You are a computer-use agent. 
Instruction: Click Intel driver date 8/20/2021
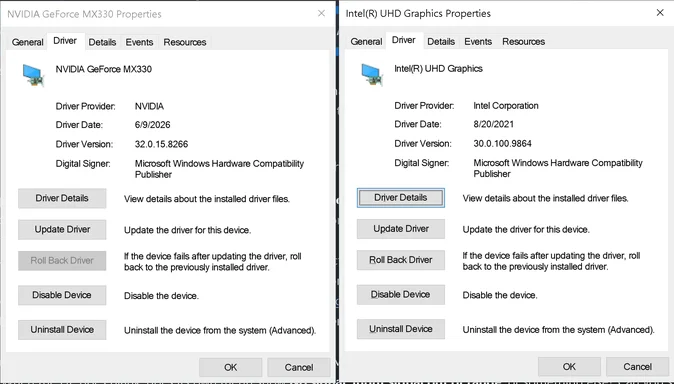(493, 124)
